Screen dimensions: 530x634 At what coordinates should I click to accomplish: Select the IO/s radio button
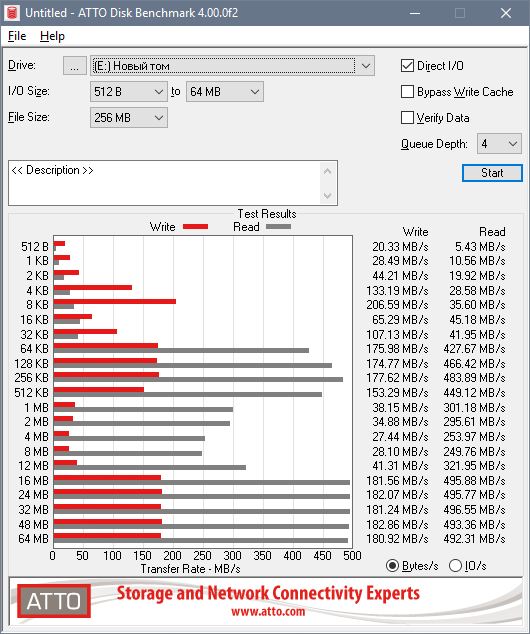click(x=455, y=566)
